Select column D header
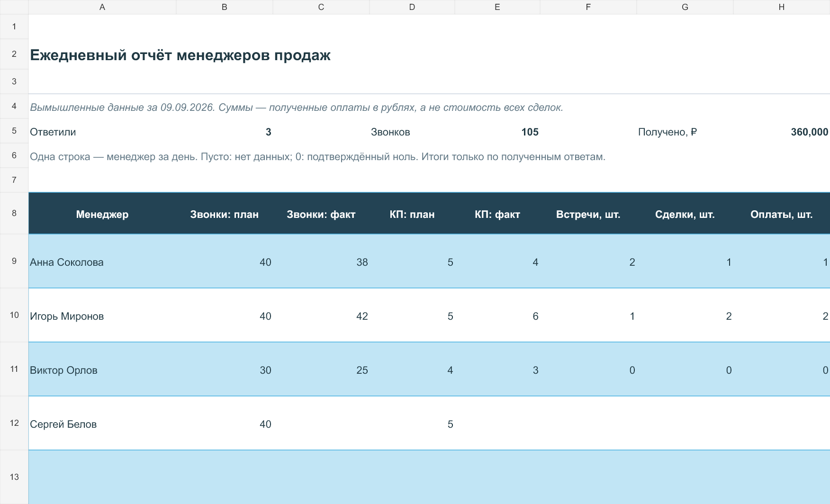 pyautogui.click(x=412, y=7)
